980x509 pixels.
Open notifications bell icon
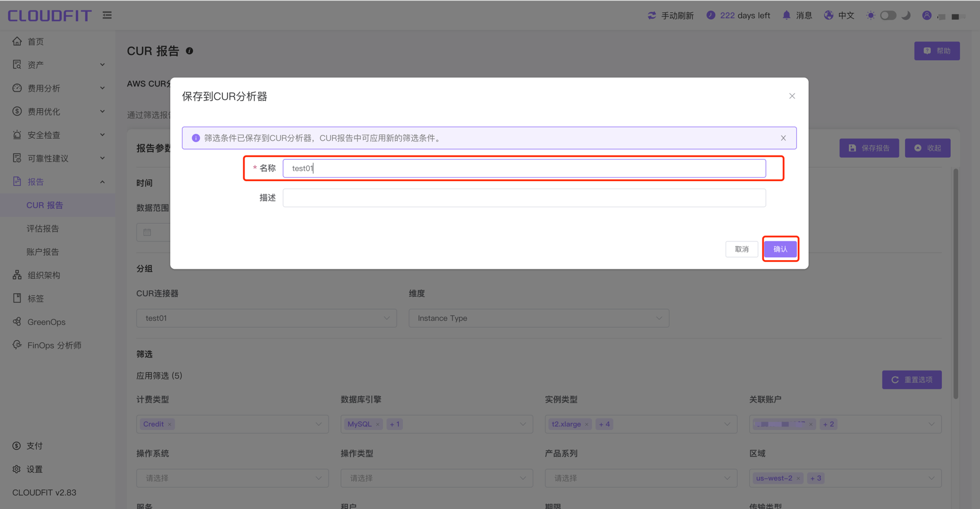pos(786,15)
